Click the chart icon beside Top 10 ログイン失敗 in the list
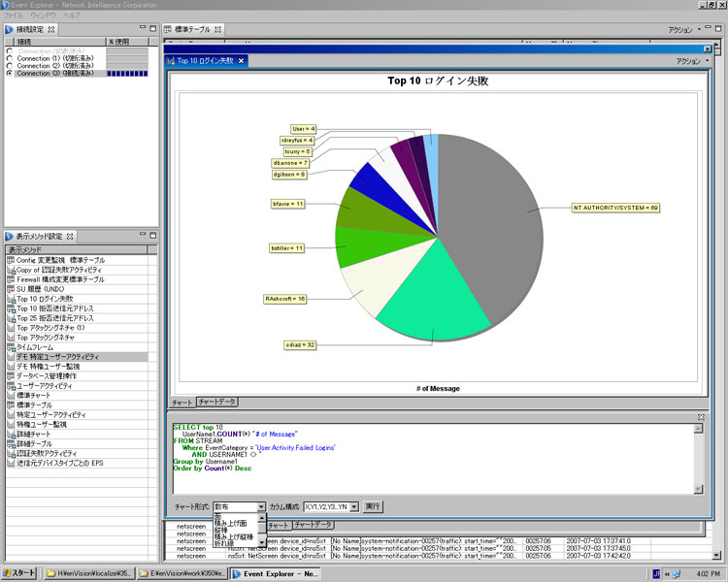Viewport: 728px width, 582px height. [x=11, y=300]
